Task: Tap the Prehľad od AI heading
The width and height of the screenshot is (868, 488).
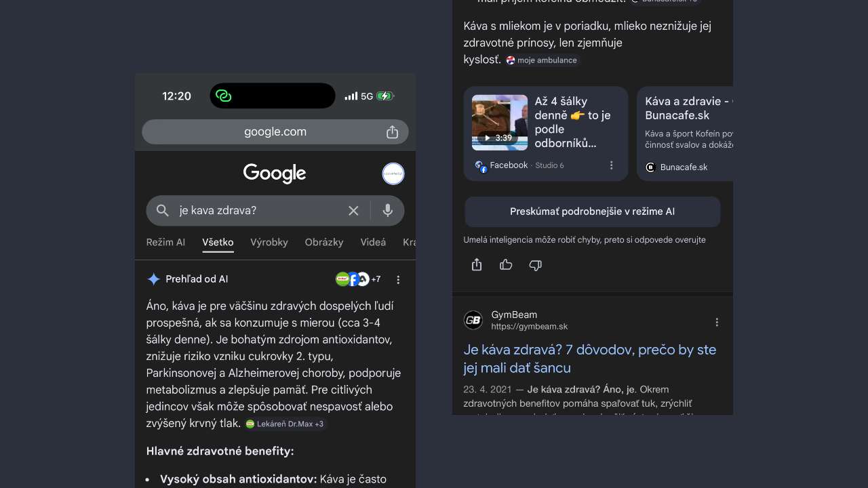Action: pos(197,279)
